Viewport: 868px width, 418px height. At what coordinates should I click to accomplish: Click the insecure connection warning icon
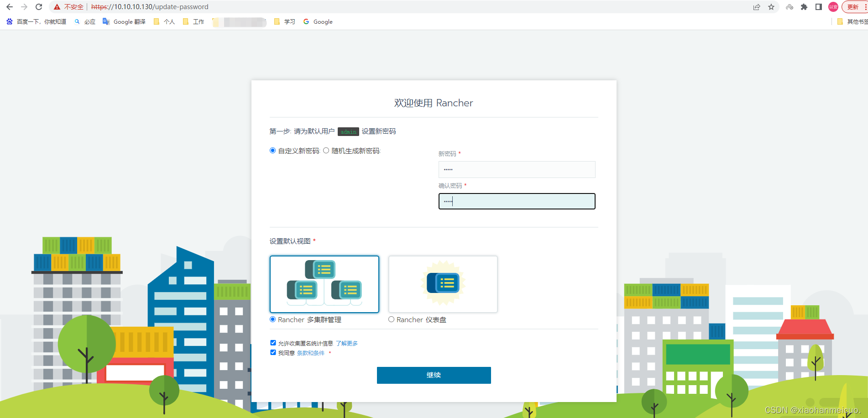point(57,7)
